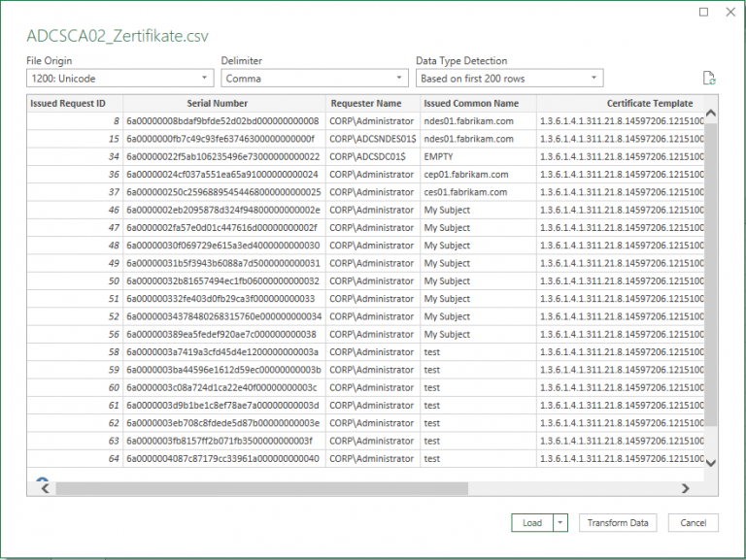This screenshot has height=560, width=746.
Task: Click CORP\Administrator in row 36
Action: tap(373, 175)
